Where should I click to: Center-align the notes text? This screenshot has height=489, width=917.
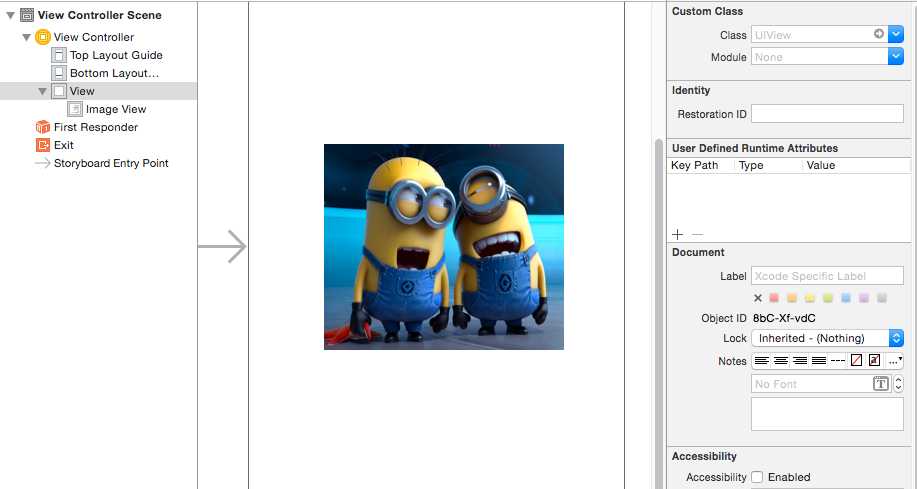point(781,361)
